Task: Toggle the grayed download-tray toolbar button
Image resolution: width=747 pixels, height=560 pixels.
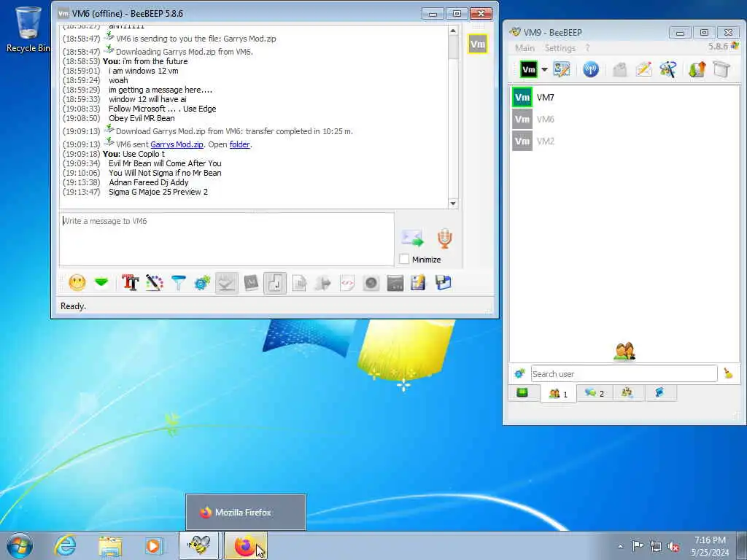Action: pos(226,283)
